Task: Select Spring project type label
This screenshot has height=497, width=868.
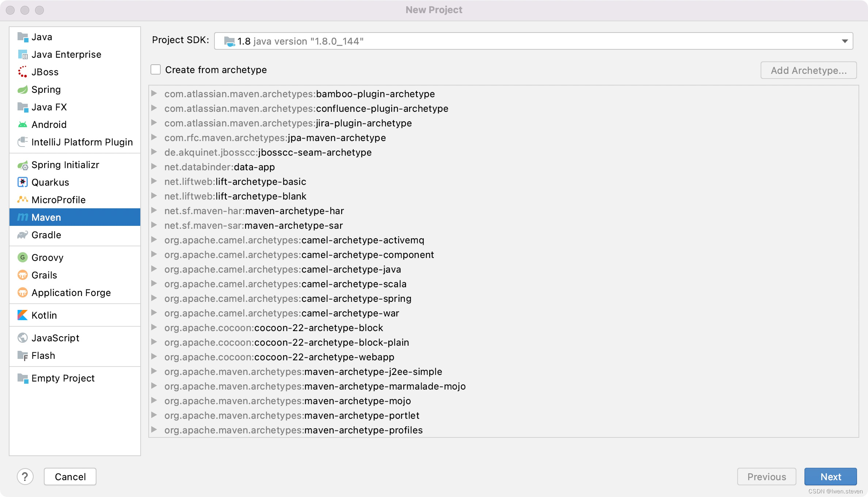Action: pyautogui.click(x=46, y=90)
